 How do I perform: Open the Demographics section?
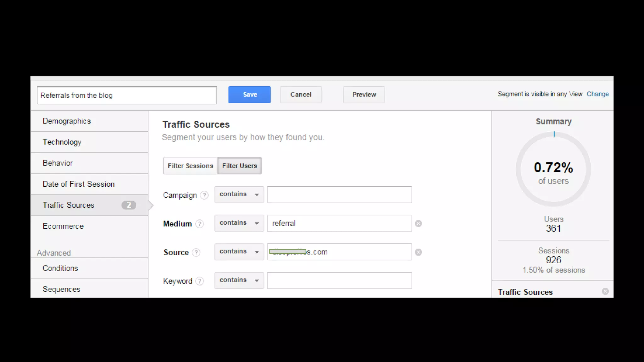67,121
